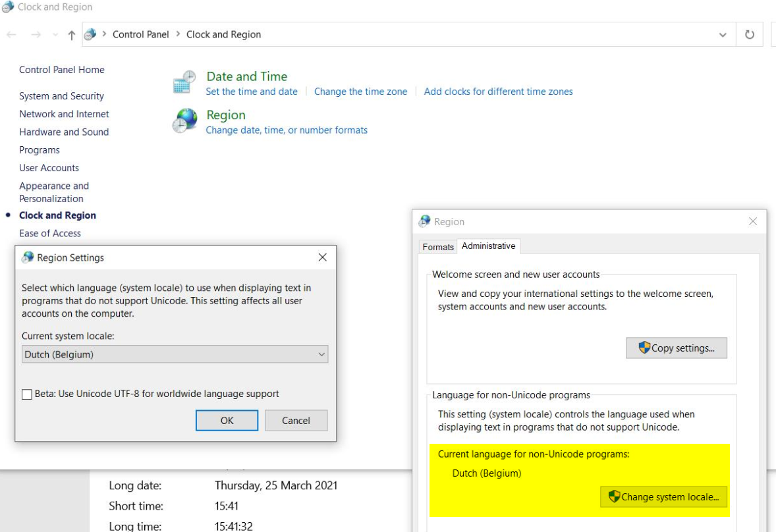776x532 pixels.
Task: Click the Region Settings dialog title bar icon
Action: (x=26, y=257)
